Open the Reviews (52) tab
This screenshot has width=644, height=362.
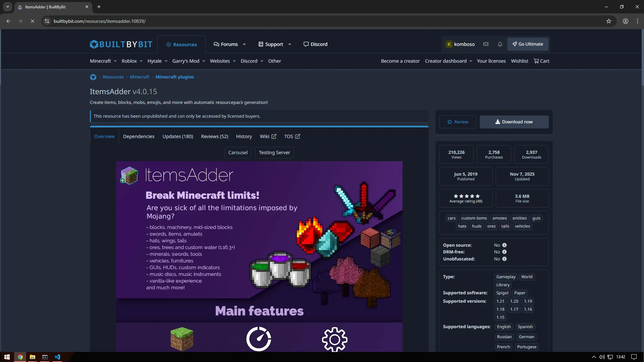point(215,136)
